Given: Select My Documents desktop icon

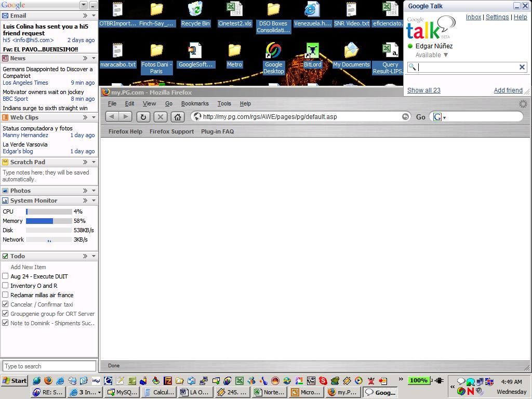Looking at the screenshot, I should coord(351,55).
